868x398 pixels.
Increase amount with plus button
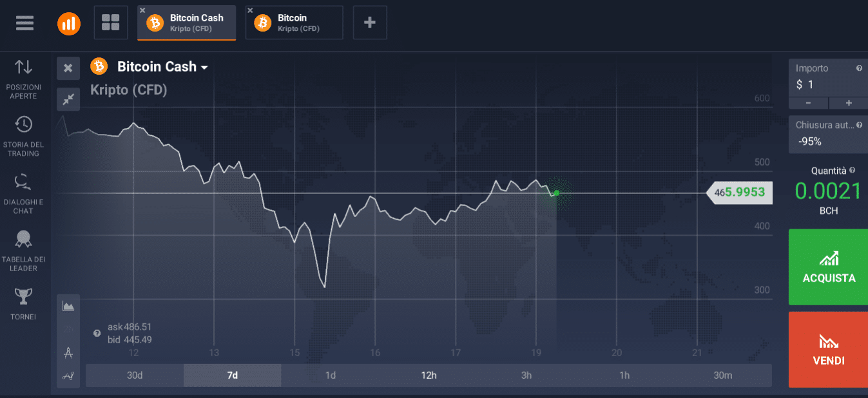coord(849,103)
